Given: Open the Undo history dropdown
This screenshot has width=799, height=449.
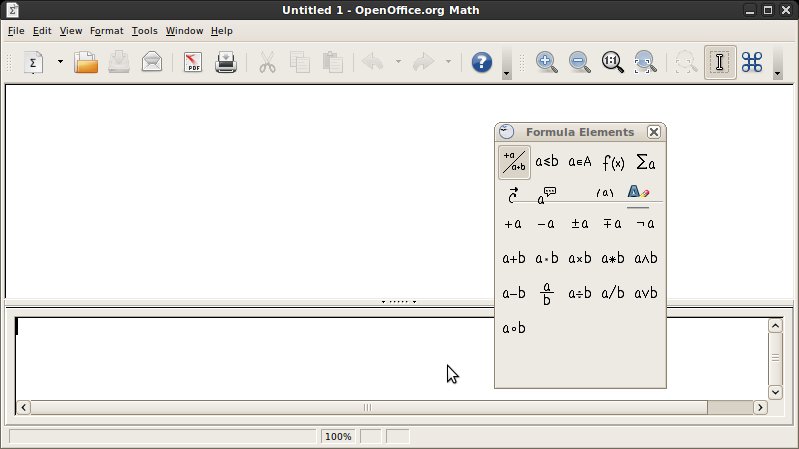Looking at the screenshot, I should coord(398,62).
